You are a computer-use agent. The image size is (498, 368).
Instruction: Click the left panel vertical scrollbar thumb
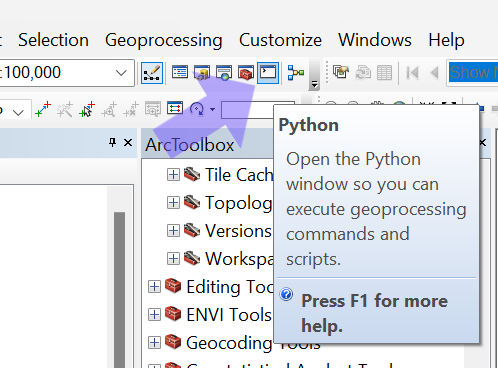[119, 289]
